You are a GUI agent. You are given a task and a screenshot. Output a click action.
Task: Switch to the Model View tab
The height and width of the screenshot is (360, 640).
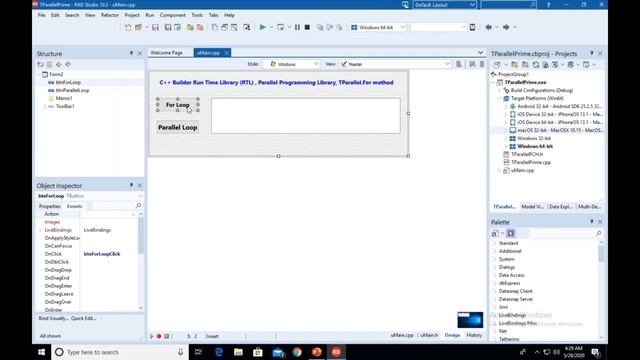point(532,207)
